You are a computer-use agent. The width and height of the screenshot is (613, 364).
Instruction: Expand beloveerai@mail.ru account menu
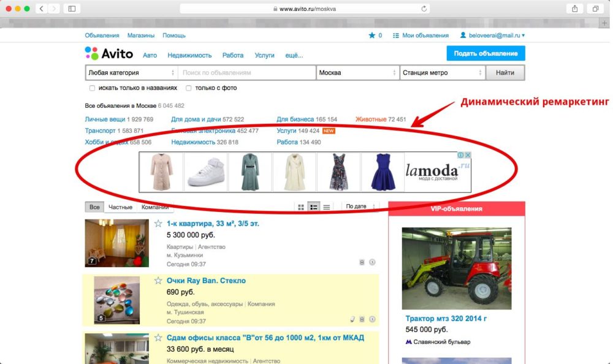(497, 35)
